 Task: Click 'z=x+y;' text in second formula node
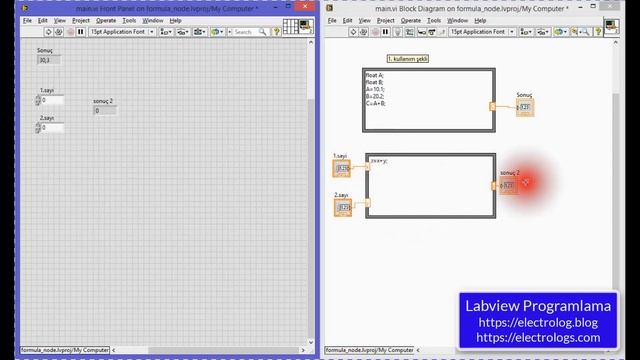tap(379, 161)
